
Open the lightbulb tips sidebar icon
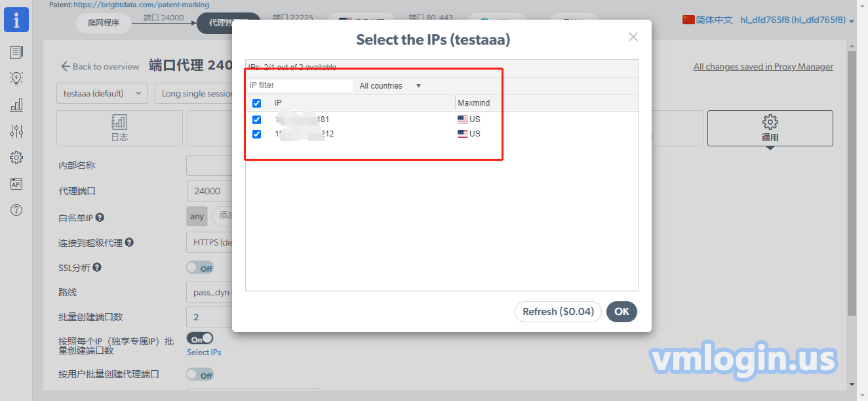coord(16,79)
